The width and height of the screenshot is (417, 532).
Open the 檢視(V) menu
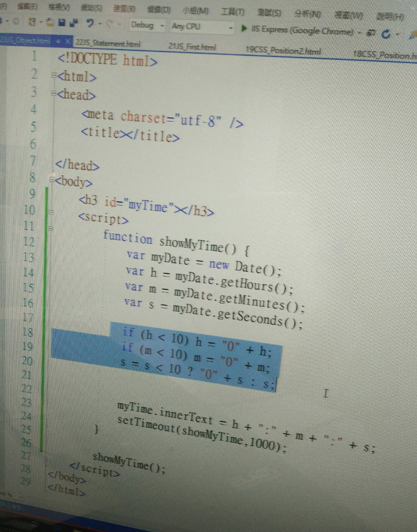coord(59,7)
